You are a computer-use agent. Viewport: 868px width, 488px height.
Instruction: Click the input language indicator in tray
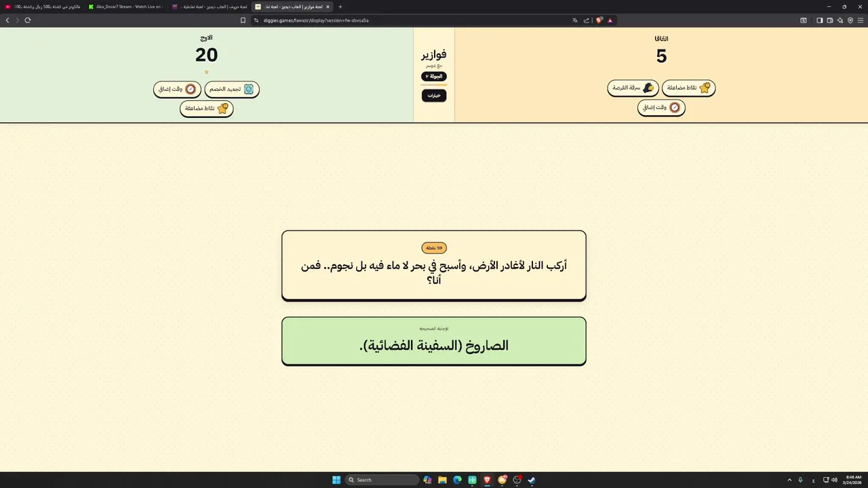pyautogui.click(x=814, y=480)
